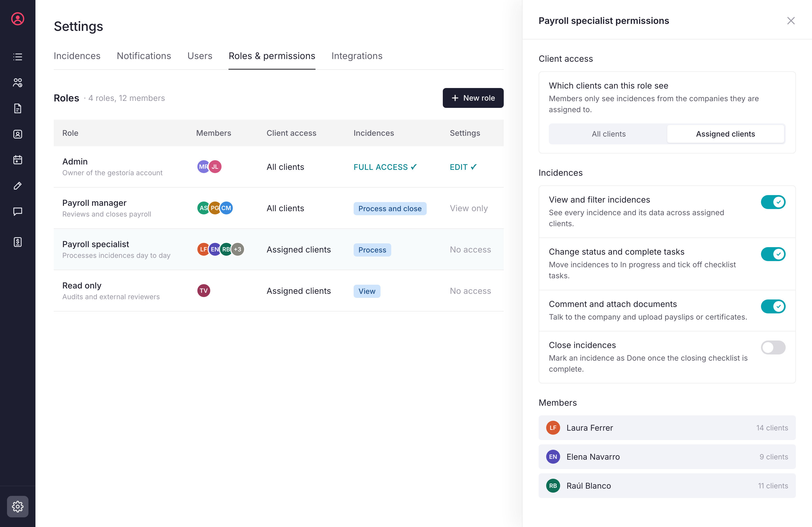Select Assigned clients segment option
The image size is (812, 527).
(725, 134)
